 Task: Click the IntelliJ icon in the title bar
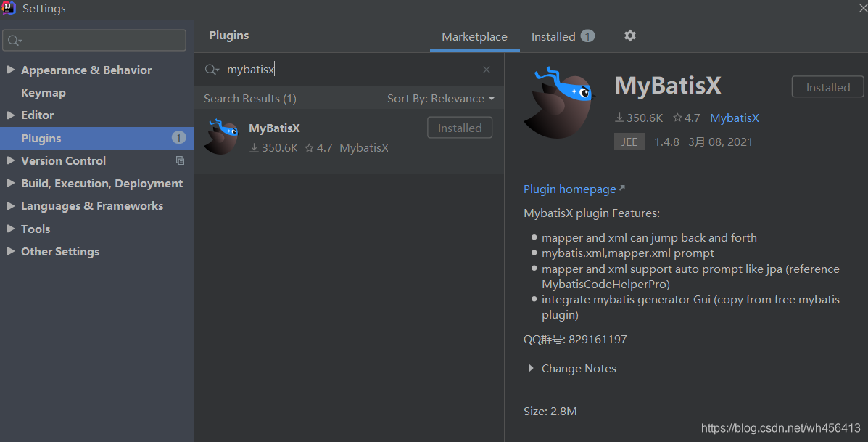8,7
